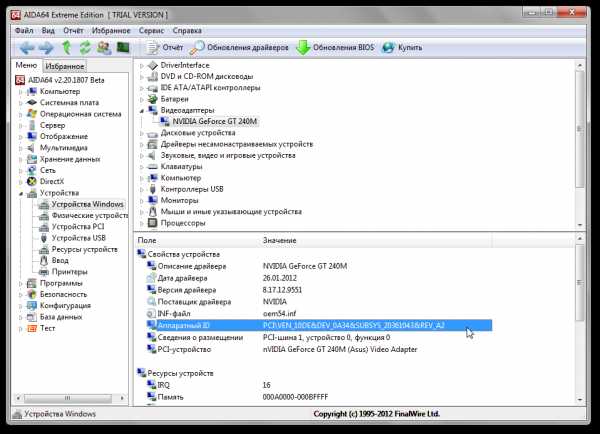
Task: Collapse the Устройства tree node
Action: click(x=21, y=193)
